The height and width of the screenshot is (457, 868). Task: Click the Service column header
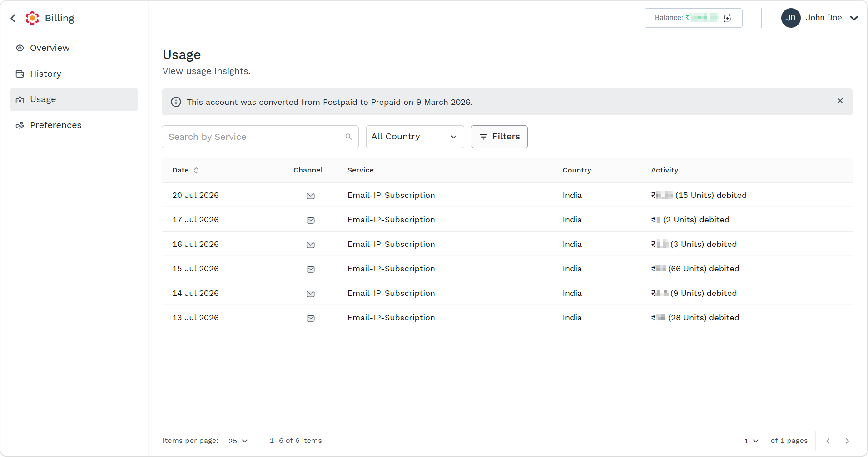tap(360, 170)
